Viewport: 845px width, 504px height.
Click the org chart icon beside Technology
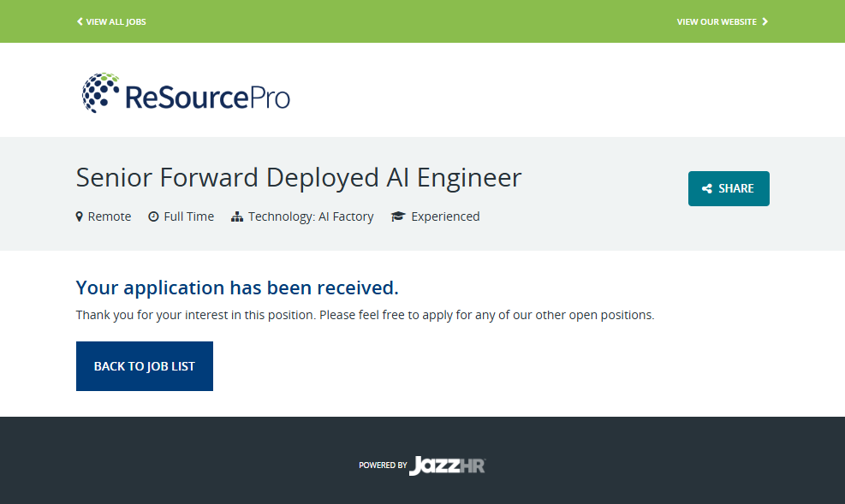coord(237,216)
